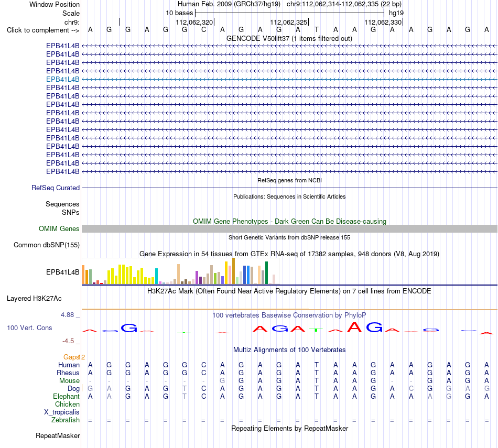Click the Rhesus species label

tap(68, 373)
